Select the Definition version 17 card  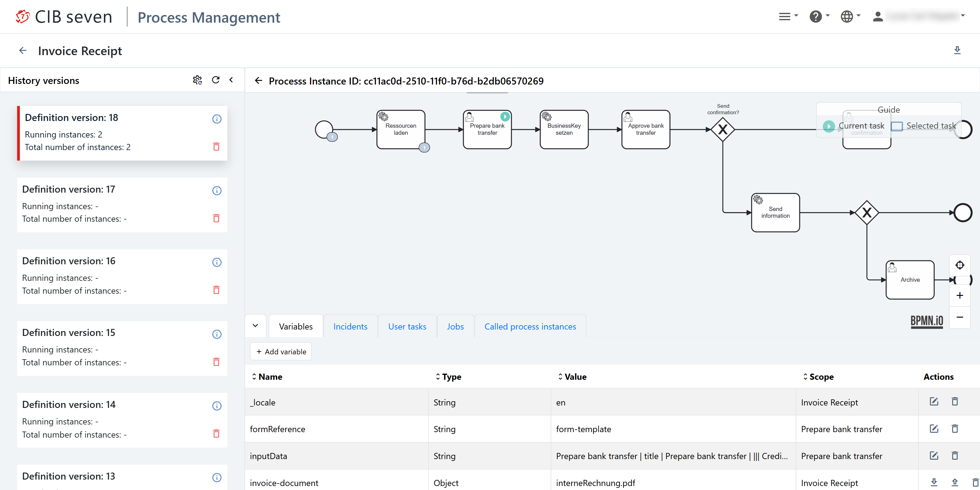[122, 205]
